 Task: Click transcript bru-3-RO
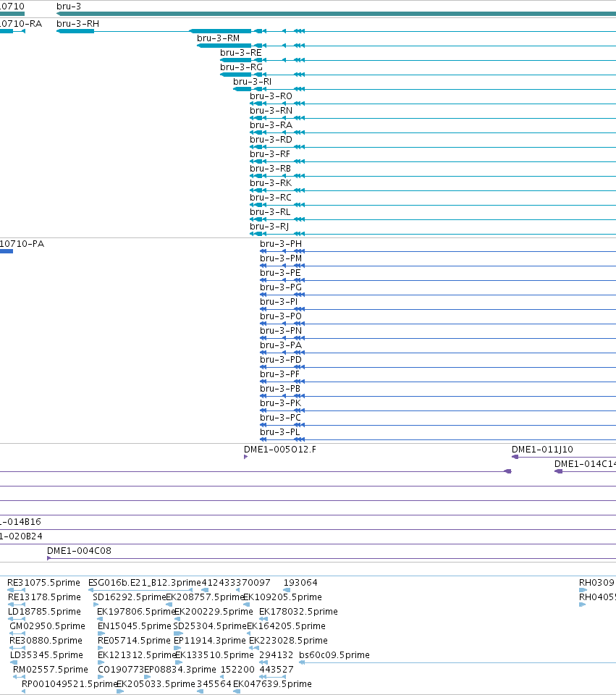[x=271, y=96]
